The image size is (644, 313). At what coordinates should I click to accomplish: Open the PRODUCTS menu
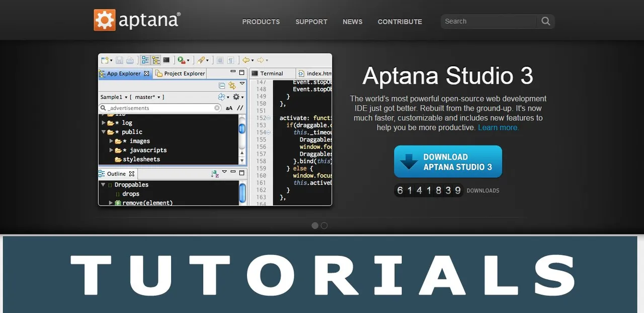click(x=261, y=22)
